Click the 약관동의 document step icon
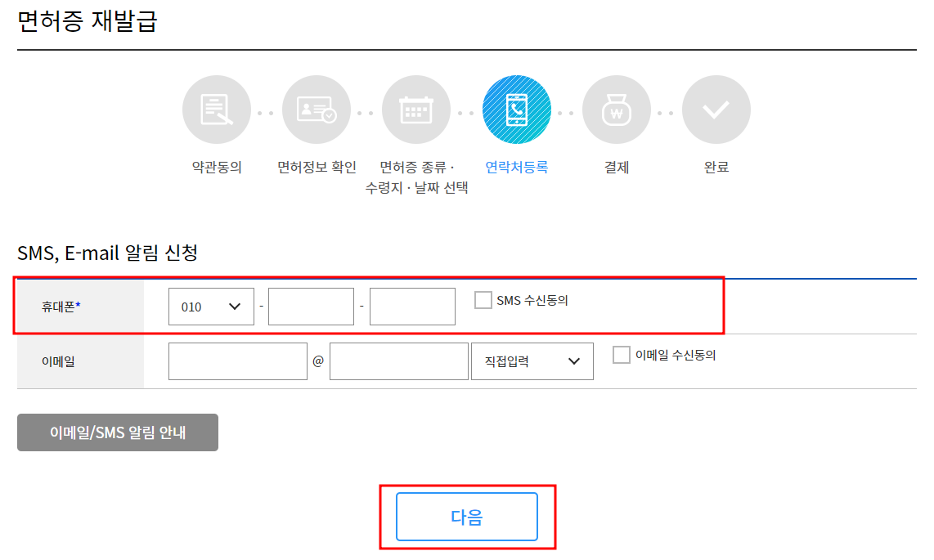The width and height of the screenshot is (934, 560). 216,109
